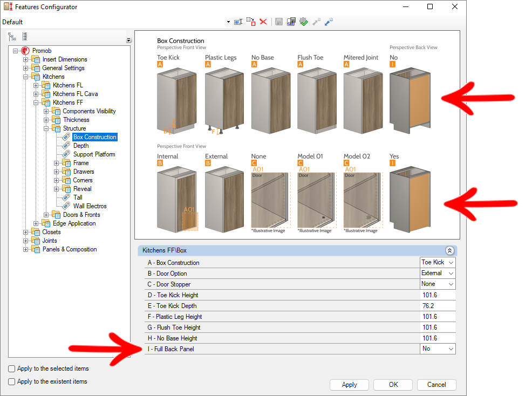Click the Wall Electros tag icon
532x396 pixels.
pos(66,206)
